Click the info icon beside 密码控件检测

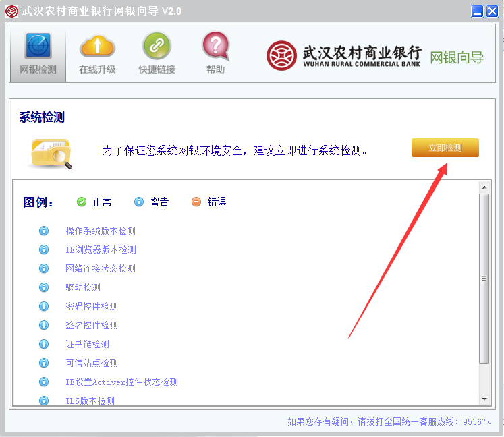coord(44,306)
